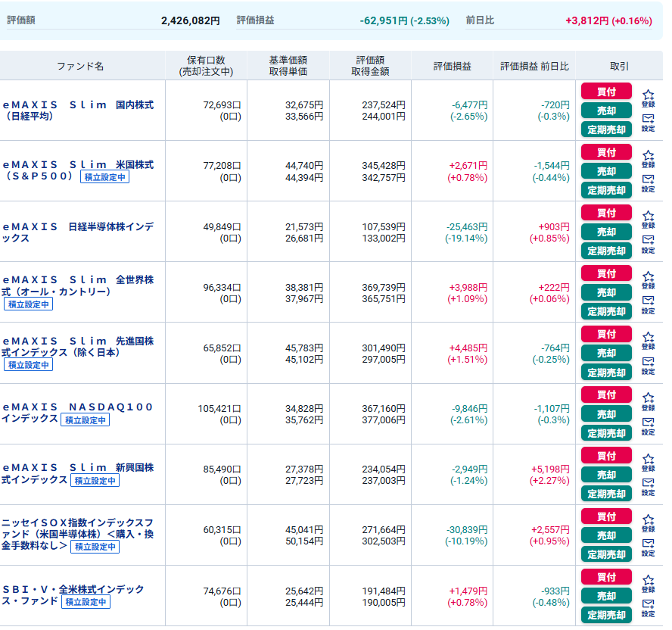The height and width of the screenshot is (630, 672).
Task: Open the 設定 mail icon for 新興国株式インデックス
Action: click(x=649, y=487)
